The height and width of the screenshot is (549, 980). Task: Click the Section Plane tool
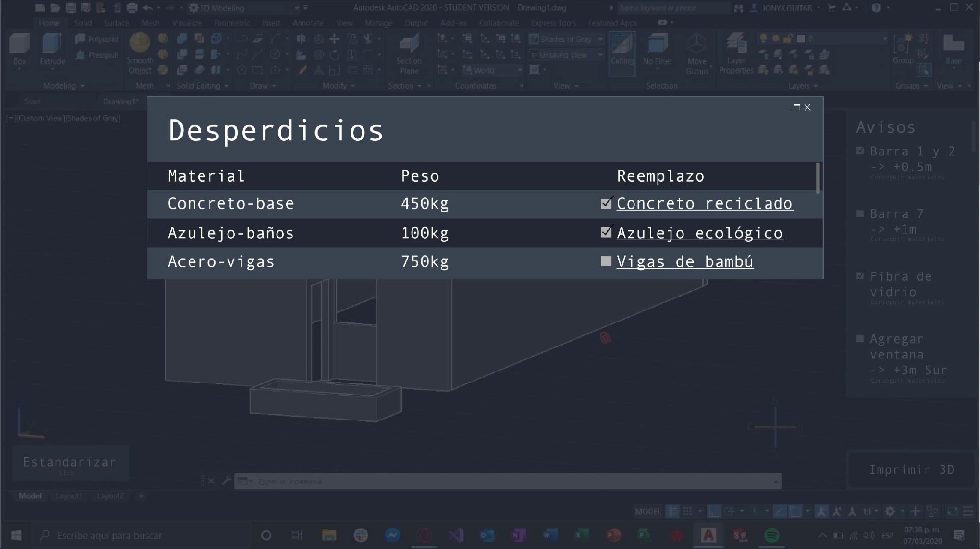[x=409, y=53]
